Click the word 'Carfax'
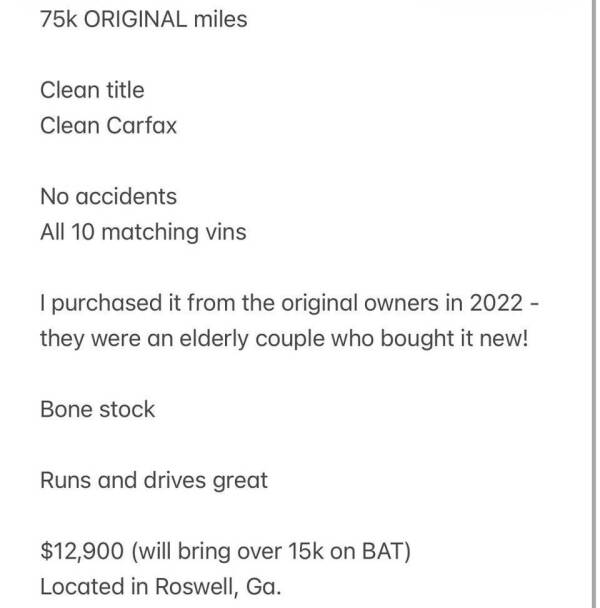The height and width of the screenshot is (608, 600). tap(142, 126)
